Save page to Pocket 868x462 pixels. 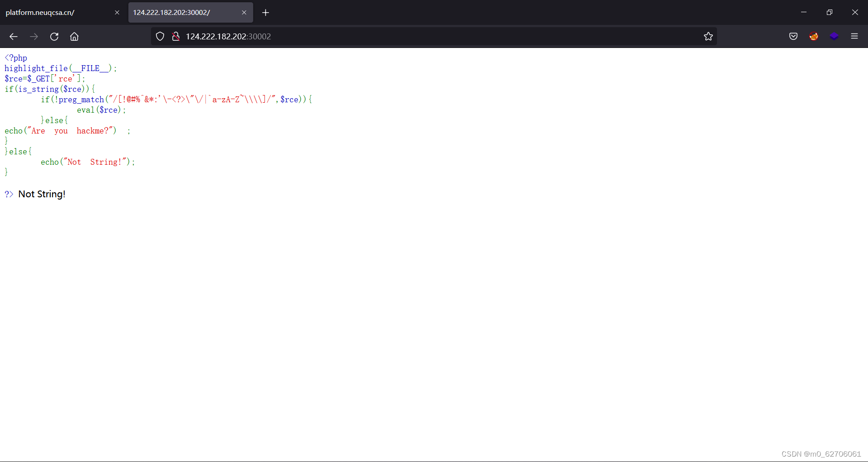point(793,37)
